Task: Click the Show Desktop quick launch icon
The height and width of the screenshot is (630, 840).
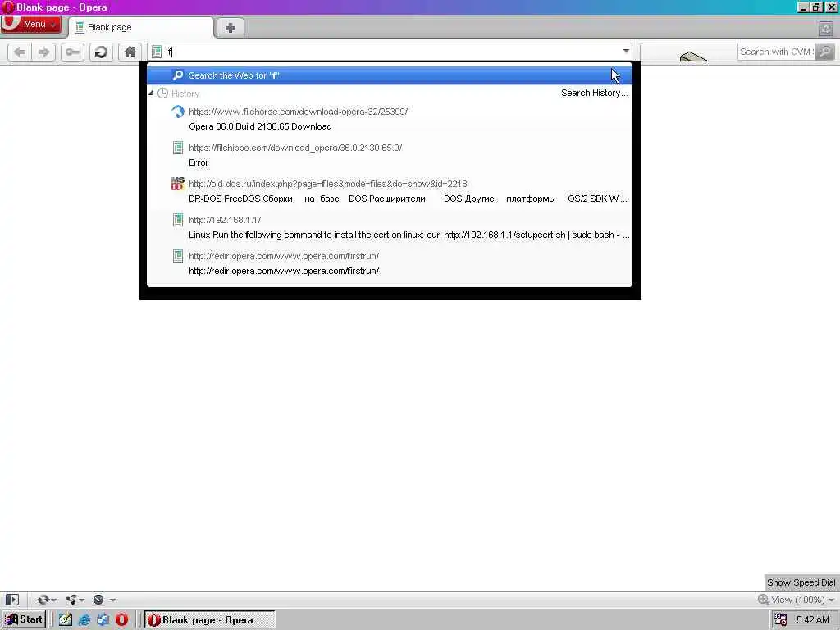Action: pos(66,620)
